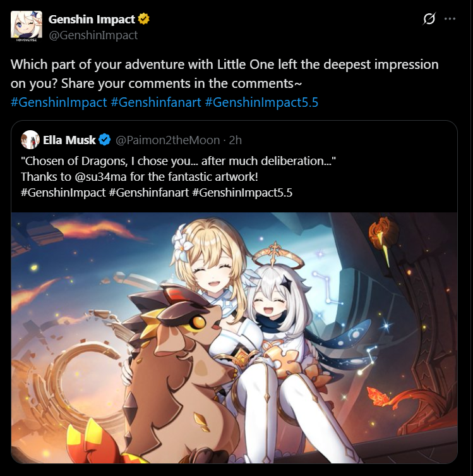473x476 pixels.
Task: Open the three-dot more options menu
Action: click(x=450, y=19)
